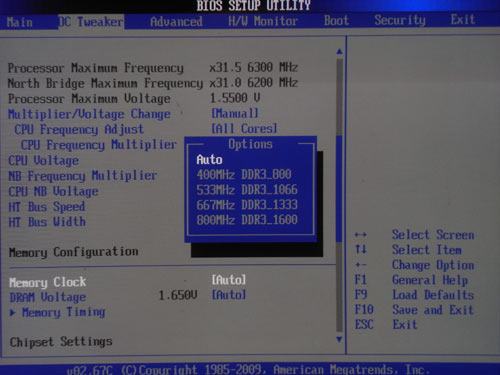Open the Advanced tab
This screenshot has height=375, width=500.
[x=176, y=22]
